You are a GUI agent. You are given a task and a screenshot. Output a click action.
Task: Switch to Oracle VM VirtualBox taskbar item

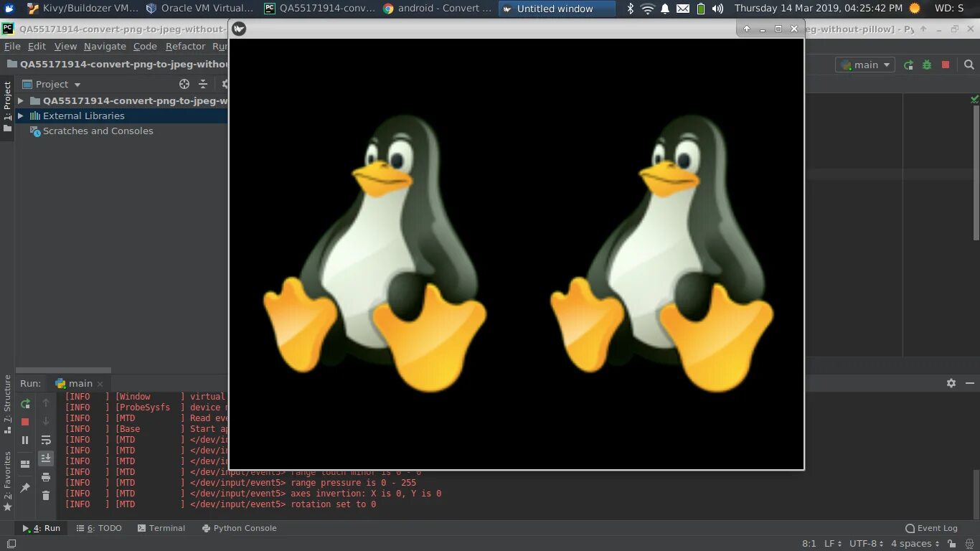199,9
